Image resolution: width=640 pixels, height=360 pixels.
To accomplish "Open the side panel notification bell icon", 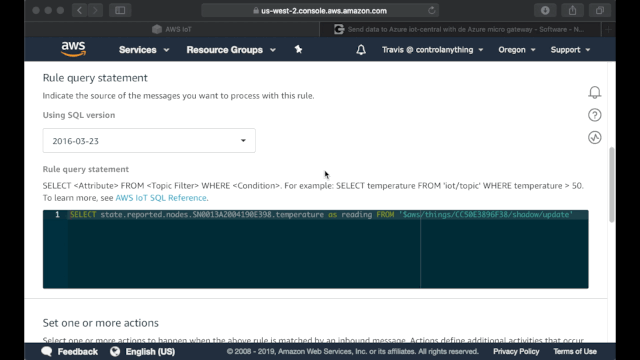I will coord(595,93).
